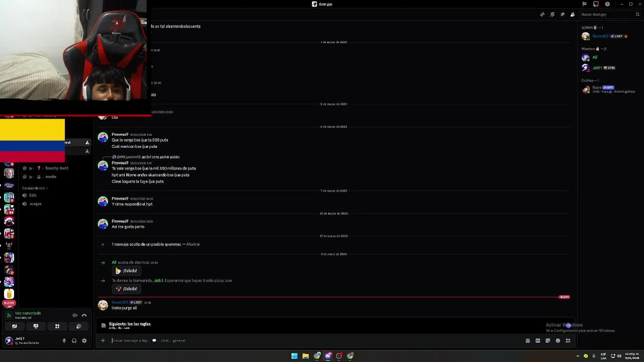Screen dimensions: 644x362
Task: Click the Voz conectada status text
Action: click(28, 313)
